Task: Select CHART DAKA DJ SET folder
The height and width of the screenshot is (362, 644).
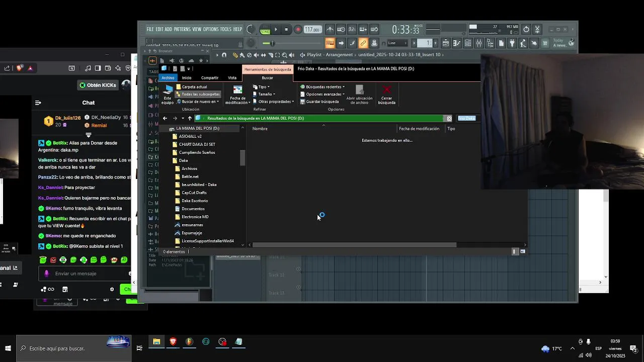Action: (197, 144)
